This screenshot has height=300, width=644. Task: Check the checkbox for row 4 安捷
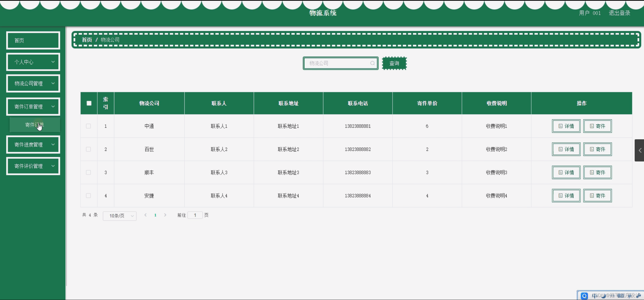click(x=88, y=196)
